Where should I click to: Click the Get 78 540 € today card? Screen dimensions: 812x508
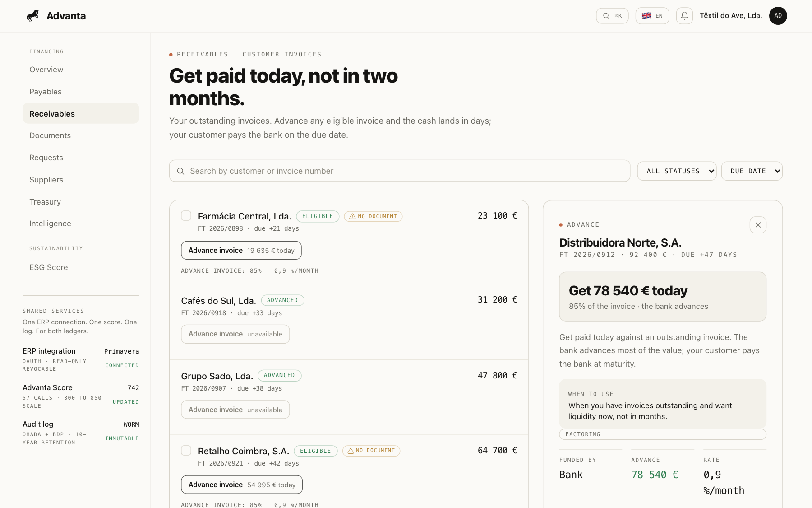coord(663,297)
